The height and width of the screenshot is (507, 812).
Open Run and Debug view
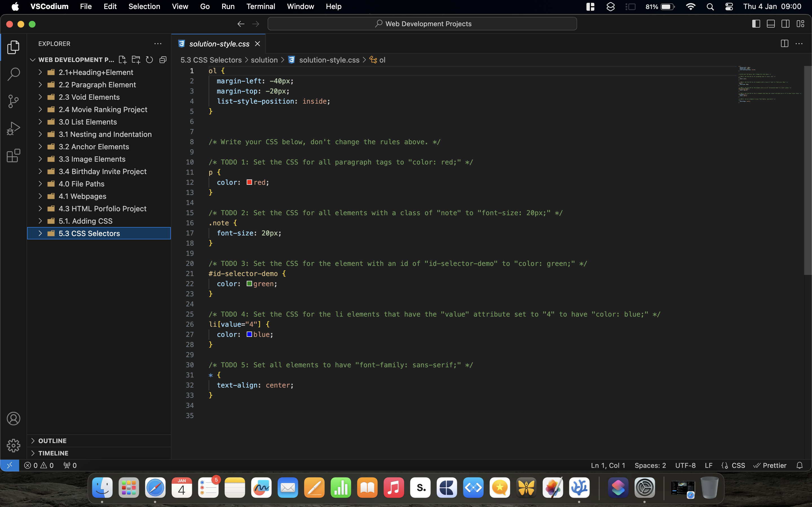[14, 128]
